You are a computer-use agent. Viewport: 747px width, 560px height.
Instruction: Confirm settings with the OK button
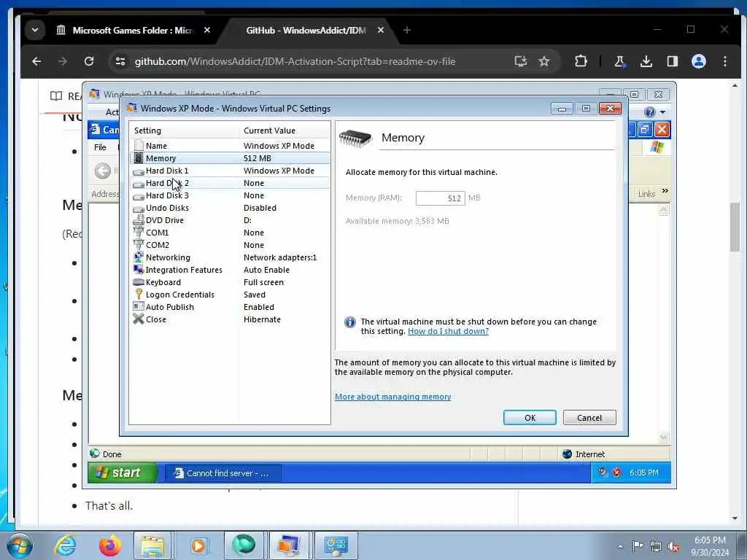tap(530, 418)
